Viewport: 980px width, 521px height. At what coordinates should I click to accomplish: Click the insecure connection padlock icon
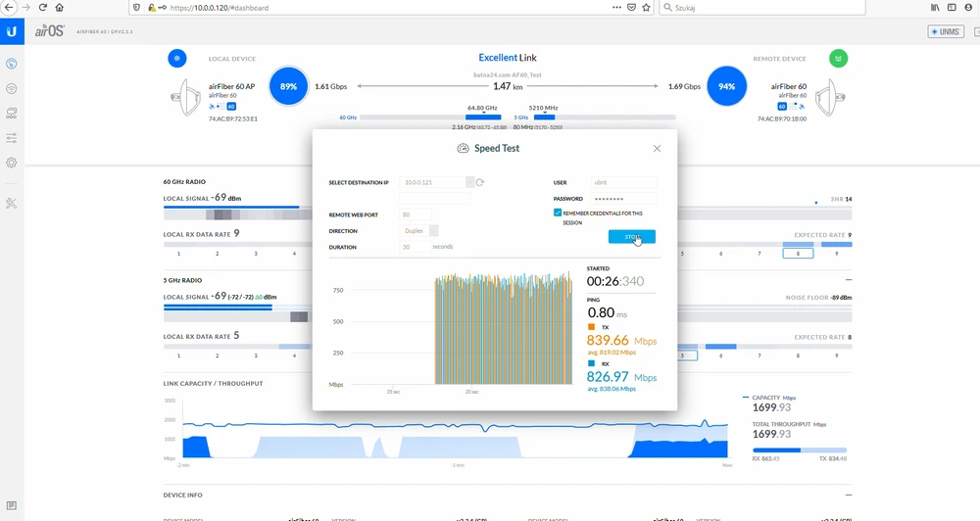(x=151, y=8)
